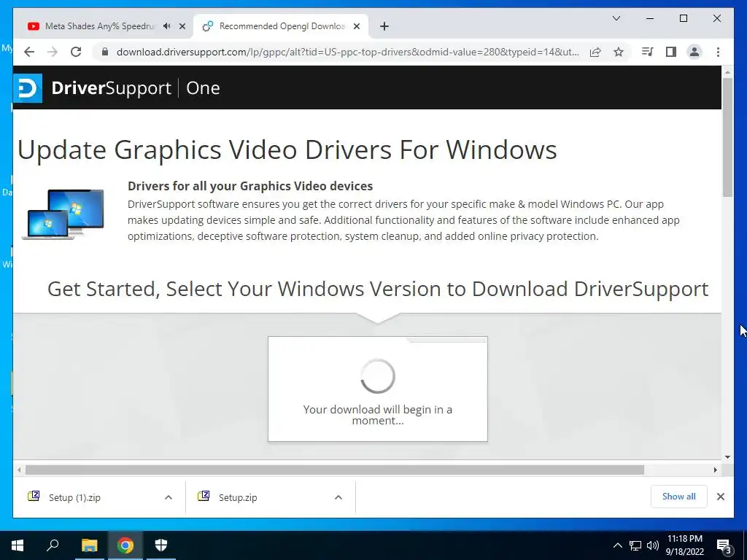Select the Recommended Opengl Download tab
This screenshot has height=560, width=747.
coord(281,26)
